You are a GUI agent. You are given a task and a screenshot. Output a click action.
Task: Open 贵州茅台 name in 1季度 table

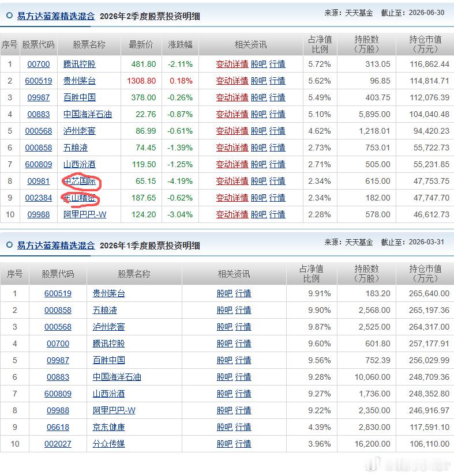coord(109,293)
